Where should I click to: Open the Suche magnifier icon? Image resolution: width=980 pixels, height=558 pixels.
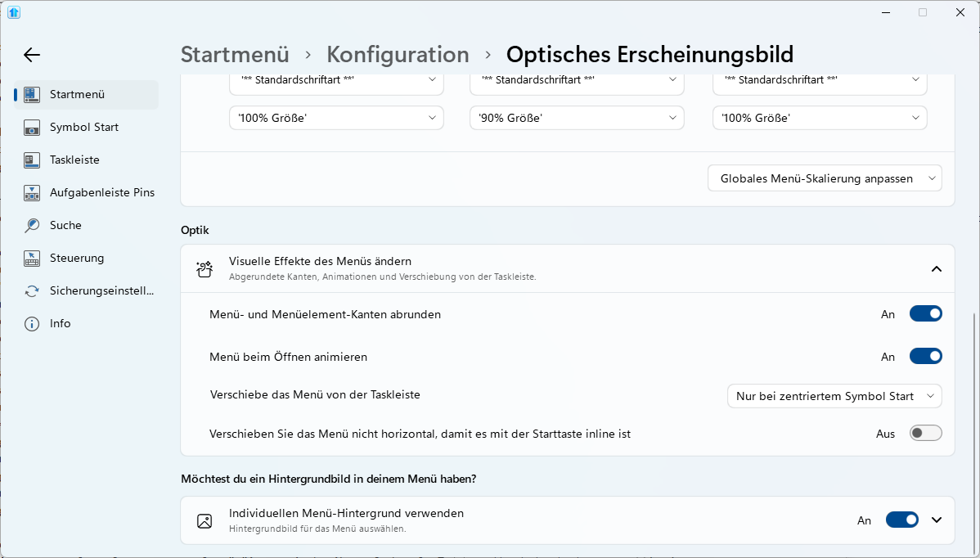click(x=32, y=226)
